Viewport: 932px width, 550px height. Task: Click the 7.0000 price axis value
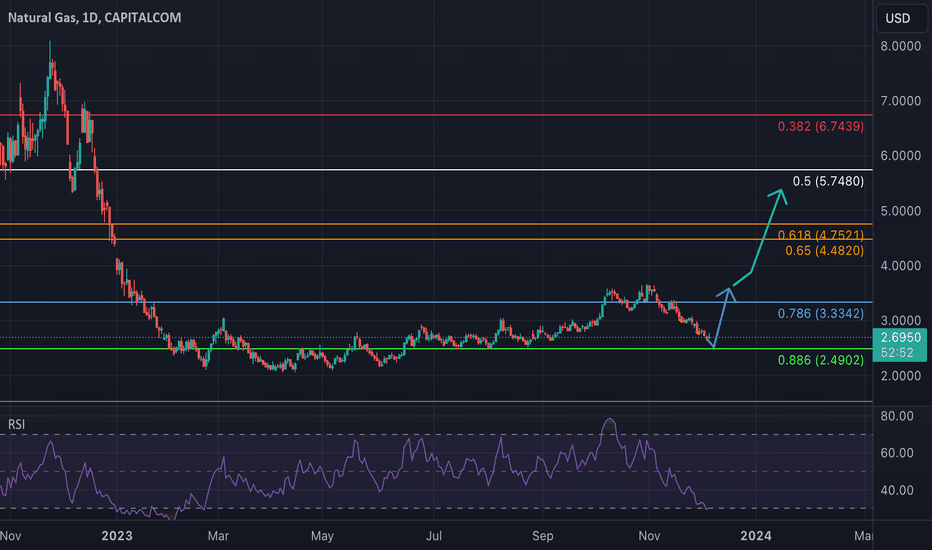900,101
